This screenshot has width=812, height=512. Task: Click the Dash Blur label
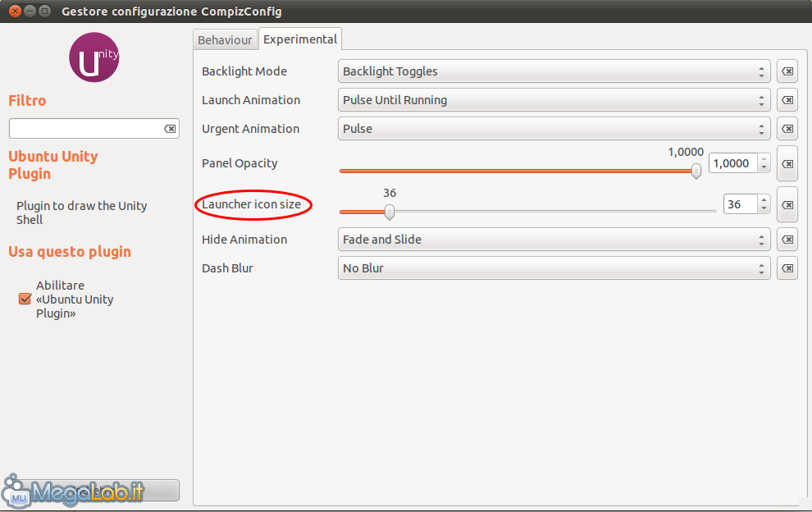point(227,268)
